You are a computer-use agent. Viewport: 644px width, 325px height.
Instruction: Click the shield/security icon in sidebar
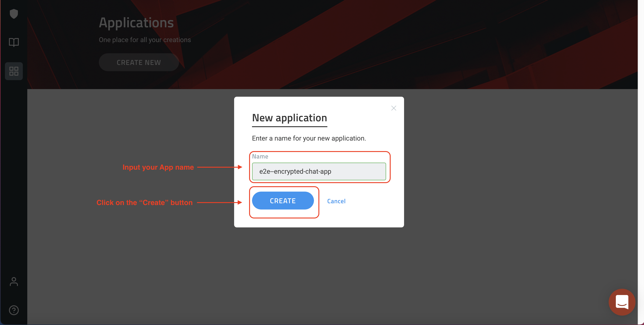tap(14, 14)
